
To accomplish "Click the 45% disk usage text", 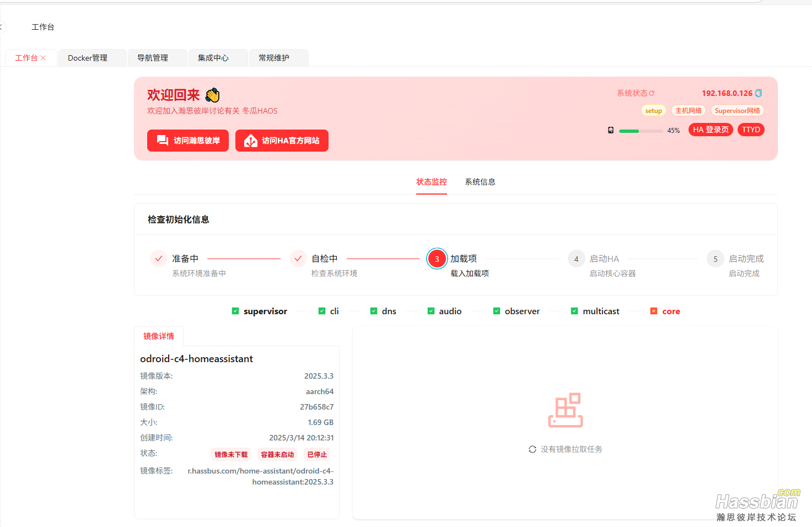I will 674,131.
